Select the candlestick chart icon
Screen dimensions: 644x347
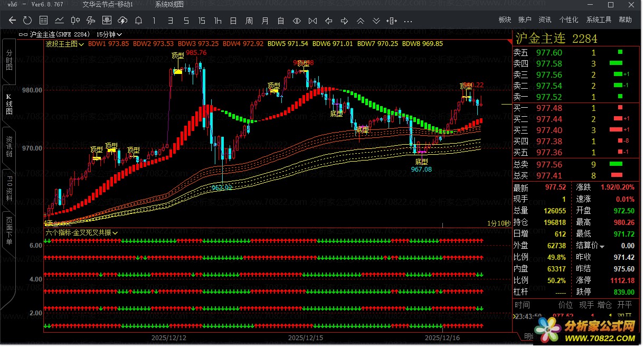click(75, 21)
